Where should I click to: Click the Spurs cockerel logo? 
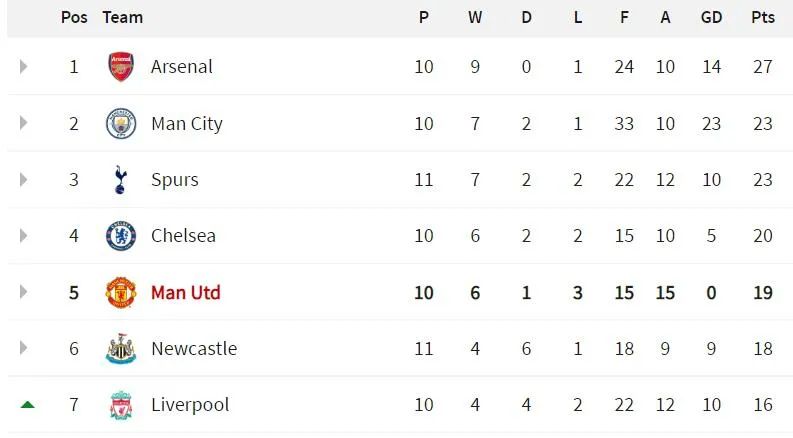pyautogui.click(x=120, y=180)
